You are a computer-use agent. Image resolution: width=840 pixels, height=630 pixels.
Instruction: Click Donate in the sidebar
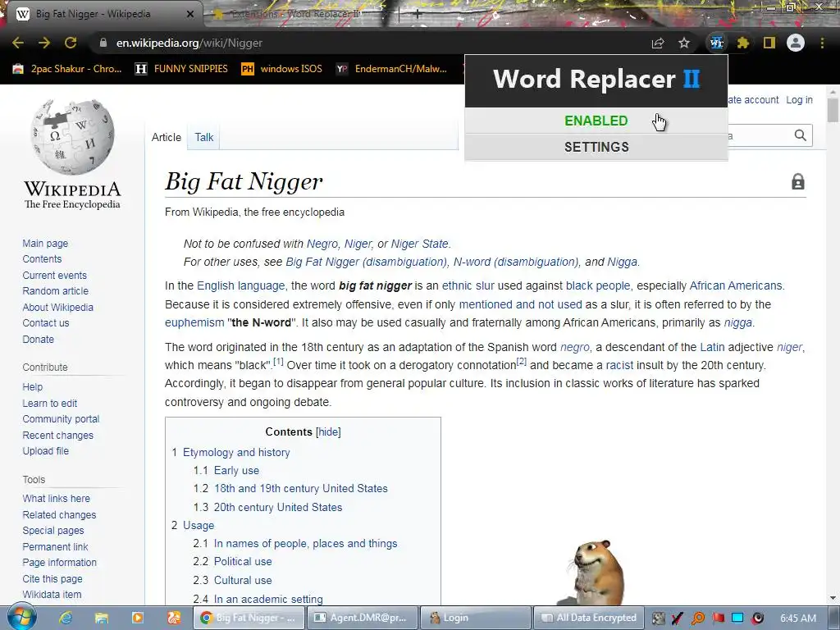point(38,339)
